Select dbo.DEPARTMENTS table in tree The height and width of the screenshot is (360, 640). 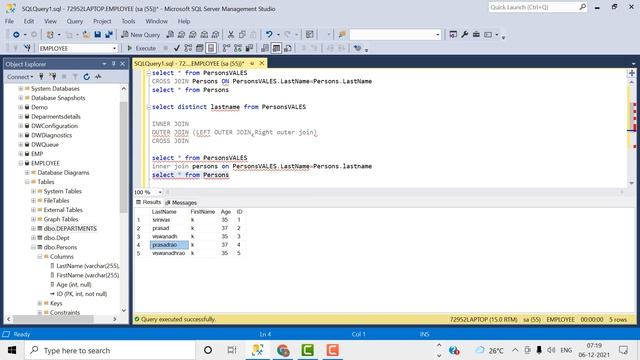point(70,229)
